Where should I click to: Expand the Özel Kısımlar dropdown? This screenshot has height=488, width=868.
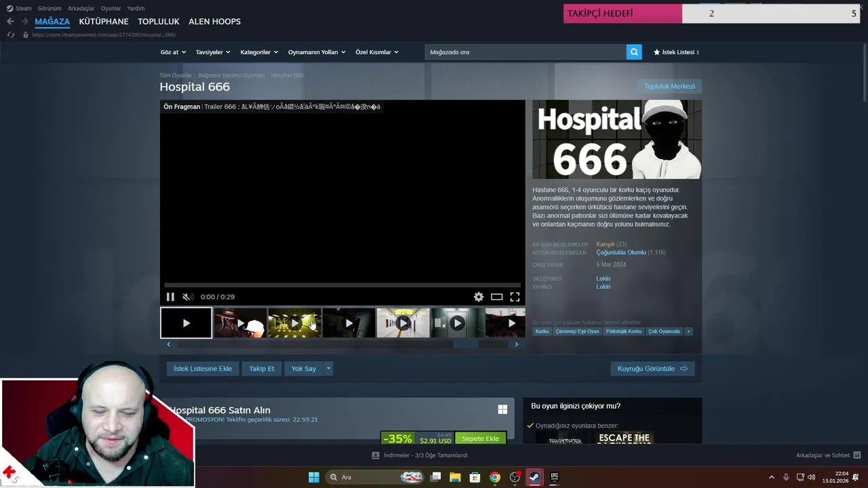click(x=377, y=52)
